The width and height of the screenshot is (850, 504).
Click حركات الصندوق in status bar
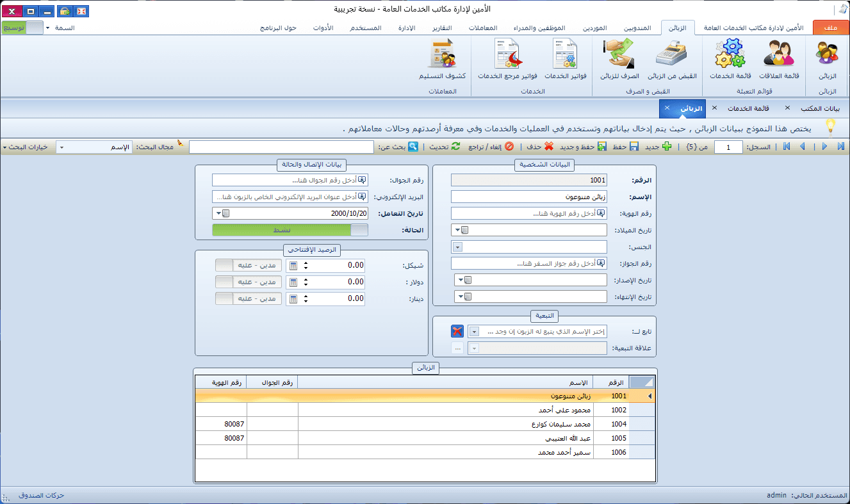coord(42,496)
